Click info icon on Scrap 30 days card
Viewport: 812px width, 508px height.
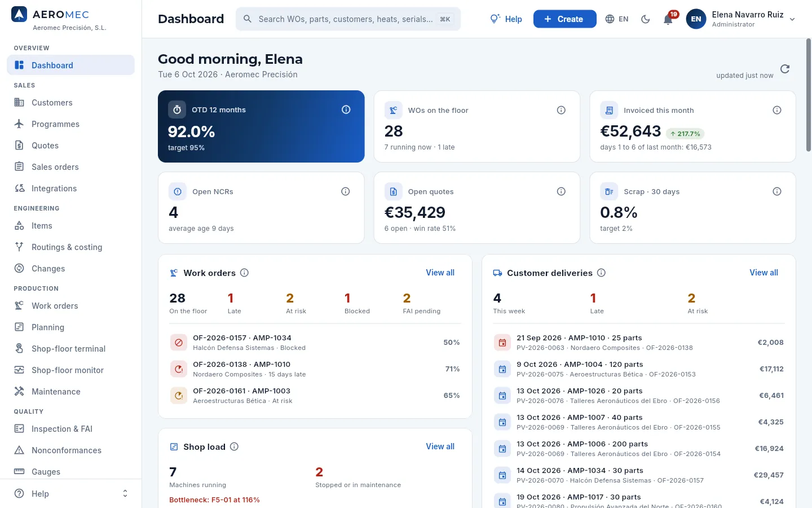point(777,191)
